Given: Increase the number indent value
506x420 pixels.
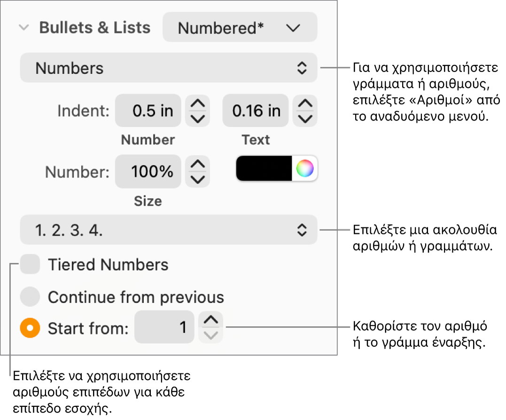Looking at the screenshot, I should (x=198, y=104).
